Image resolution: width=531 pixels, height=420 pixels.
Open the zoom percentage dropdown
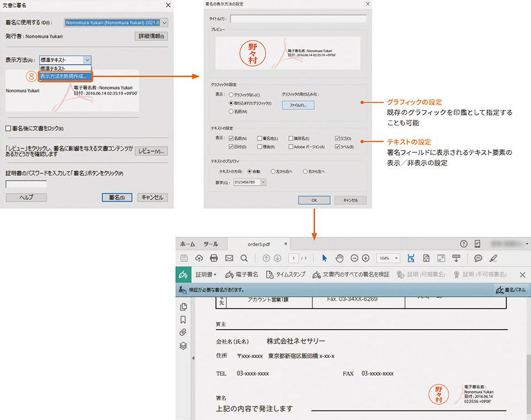(397, 258)
